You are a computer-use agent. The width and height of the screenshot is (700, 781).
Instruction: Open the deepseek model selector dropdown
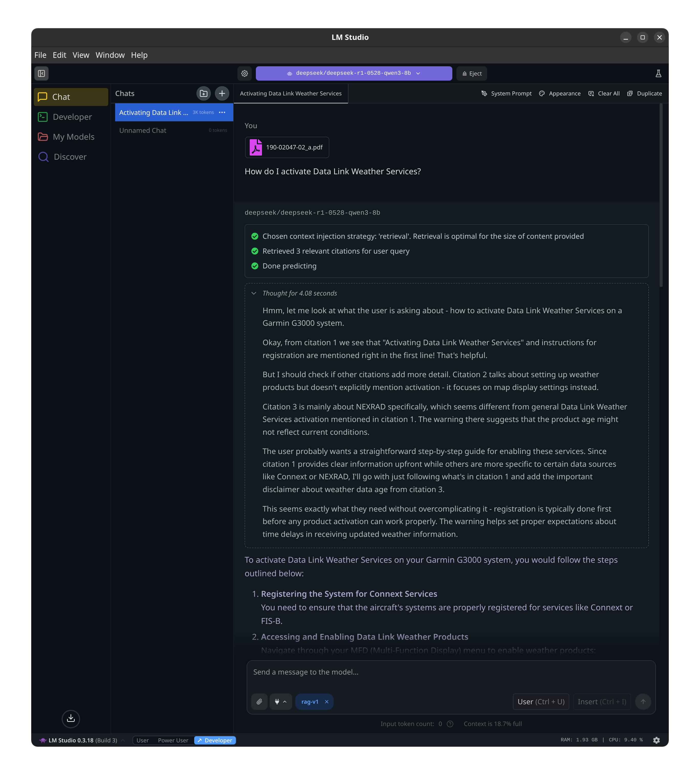pyautogui.click(x=354, y=73)
